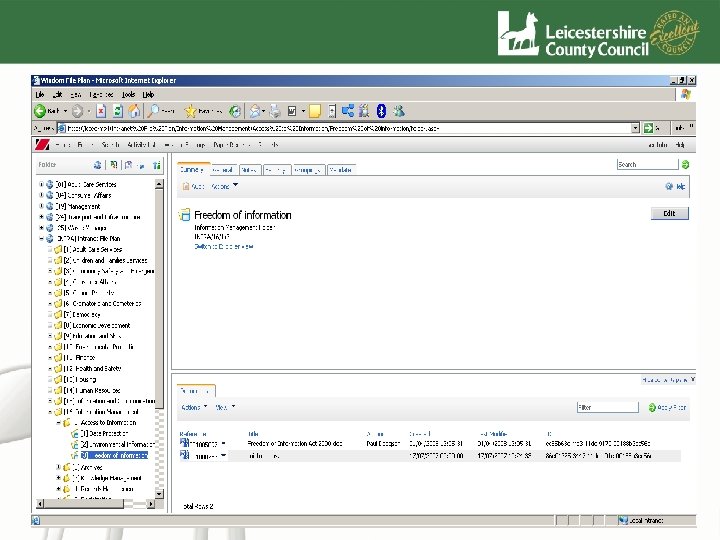
Task: Click the Edit button
Action: pyautogui.click(x=669, y=213)
